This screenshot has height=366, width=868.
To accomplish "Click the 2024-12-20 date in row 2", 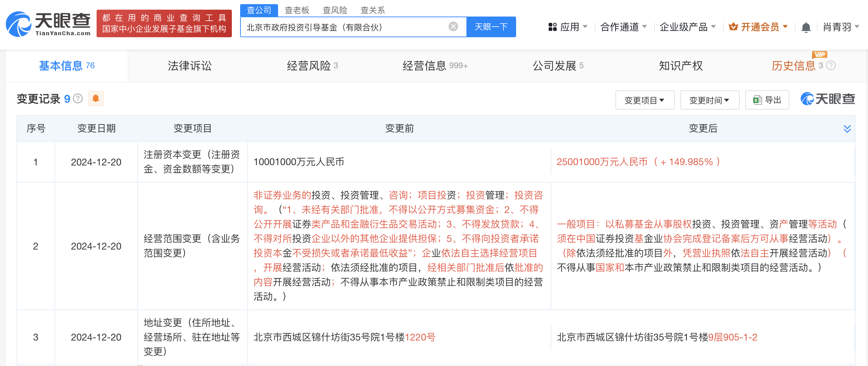I will click(x=96, y=246).
